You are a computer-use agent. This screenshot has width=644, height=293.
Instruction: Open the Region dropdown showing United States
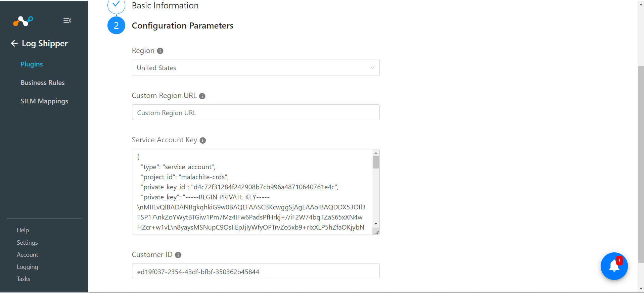point(256,67)
